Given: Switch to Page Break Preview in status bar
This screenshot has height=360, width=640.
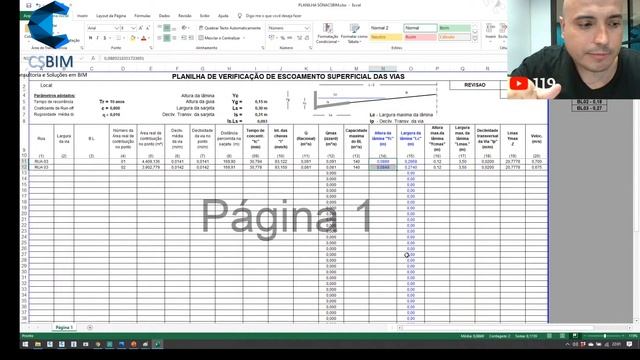Looking at the screenshot, I should tap(575, 336).
